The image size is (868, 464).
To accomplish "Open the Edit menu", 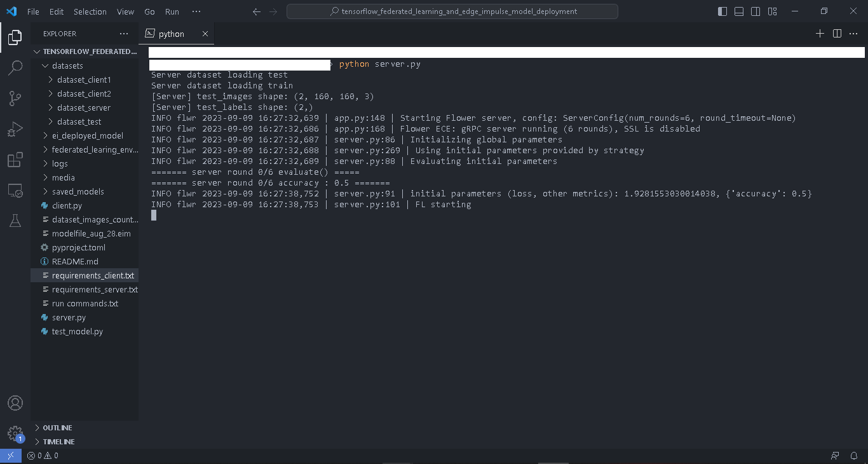I will coord(57,11).
